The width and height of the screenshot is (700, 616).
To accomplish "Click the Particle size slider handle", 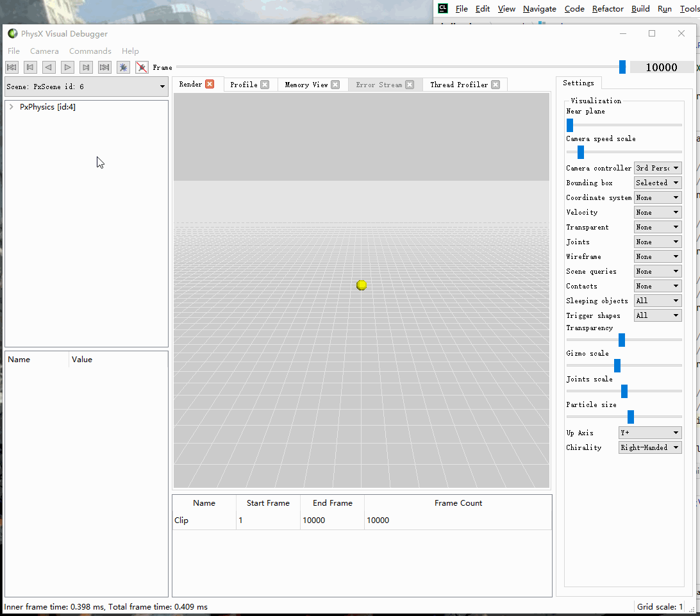I will (631, 417).
